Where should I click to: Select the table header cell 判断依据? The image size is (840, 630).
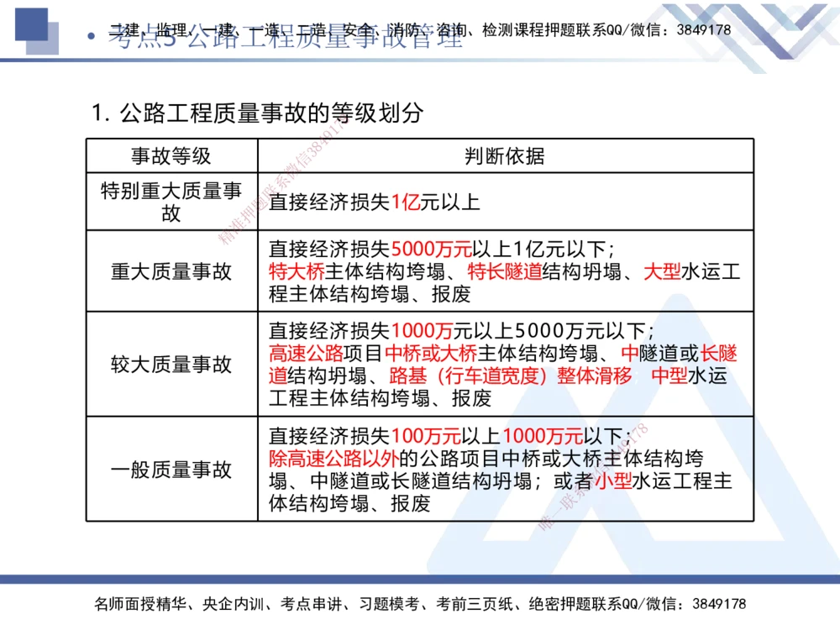504,155
